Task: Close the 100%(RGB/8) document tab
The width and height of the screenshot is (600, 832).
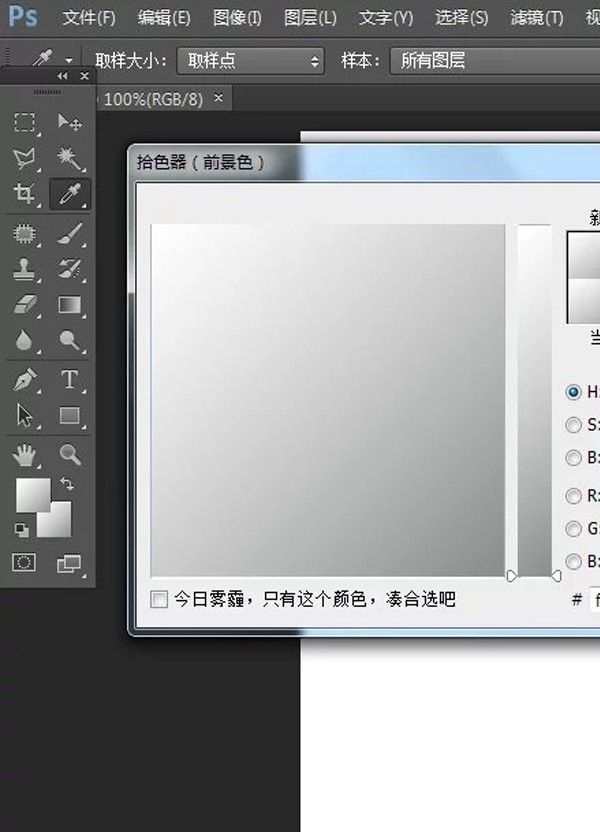Action: 219,98
